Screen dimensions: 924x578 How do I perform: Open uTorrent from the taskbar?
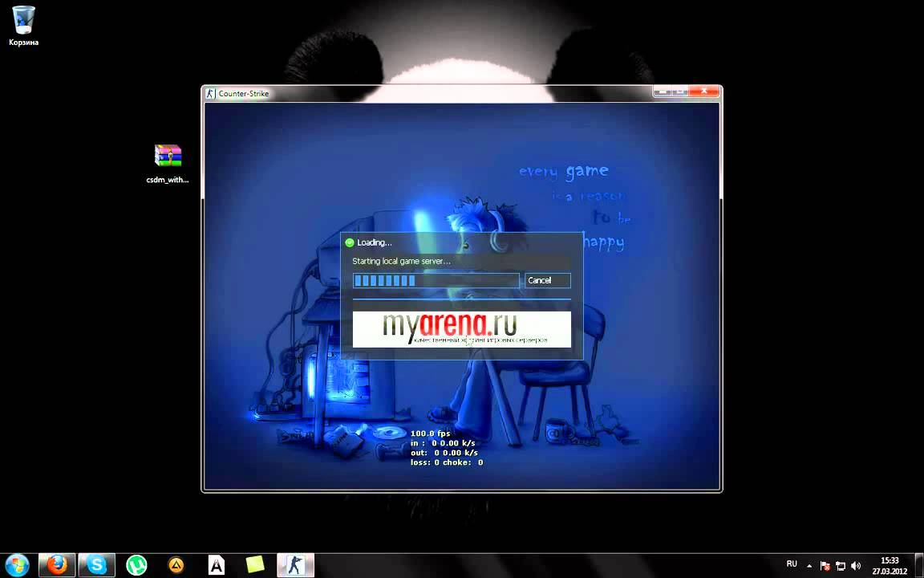point(136,565)
